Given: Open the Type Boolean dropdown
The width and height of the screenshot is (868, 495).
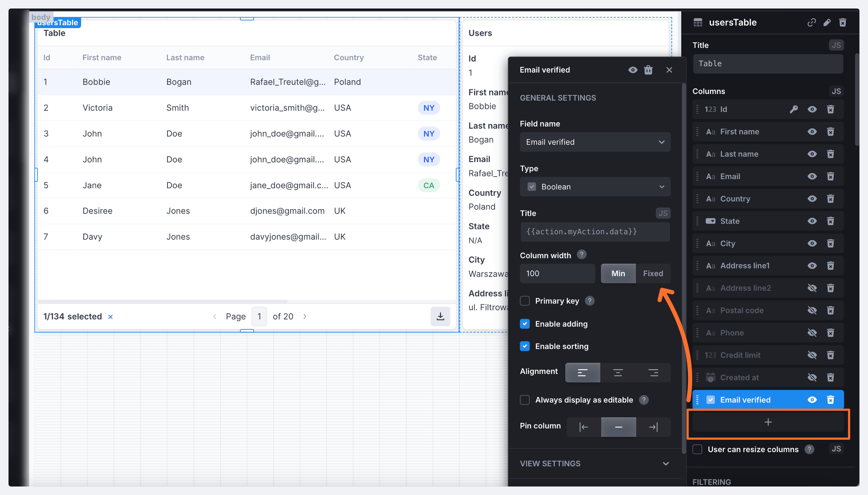Looking at the screenshot, I should (595, 187).
